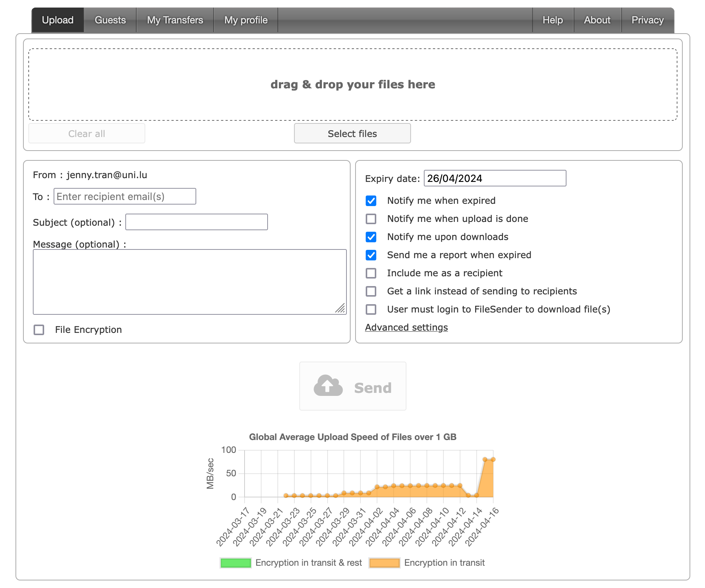Click the drag and drop files area
Viewport: 705px width, 588px height.
point(352,85)
